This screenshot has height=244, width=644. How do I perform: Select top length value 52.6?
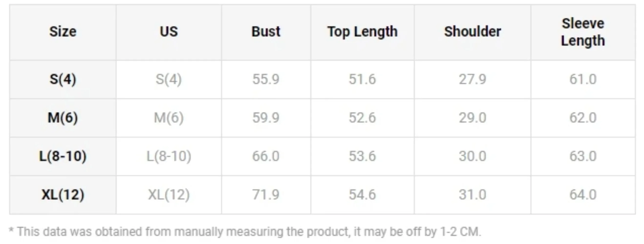click(362, 118)
